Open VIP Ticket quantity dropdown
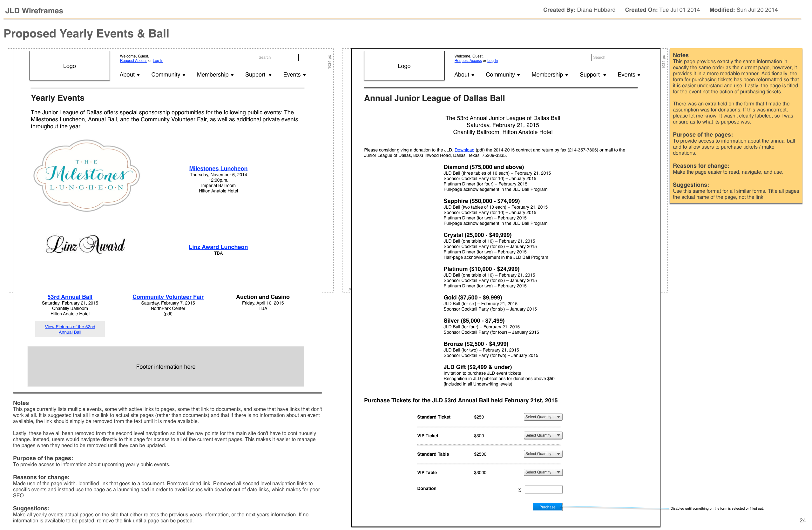Viewport: 812px width, 530px height. coord(543,436)
